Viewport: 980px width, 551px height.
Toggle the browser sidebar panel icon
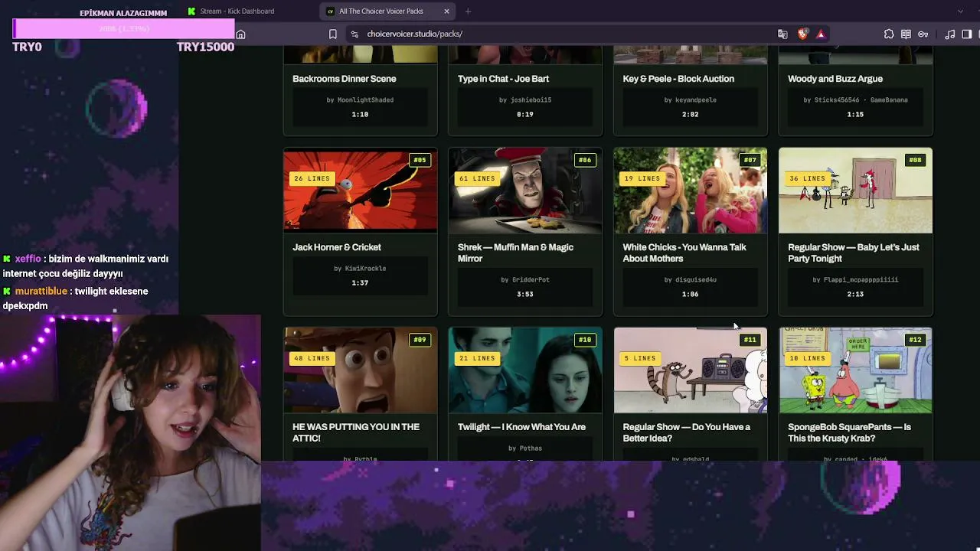[967, 34]
